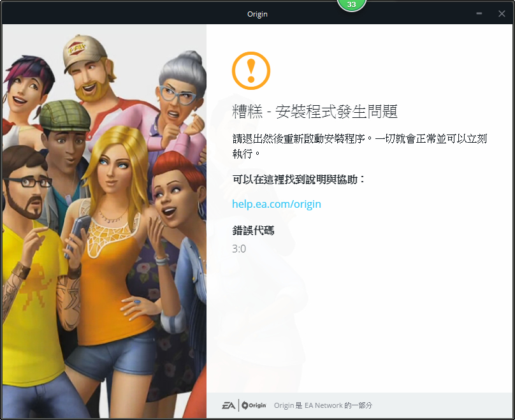Click the footer text Origin 是 EA Network 的一部分

[323, 405]
